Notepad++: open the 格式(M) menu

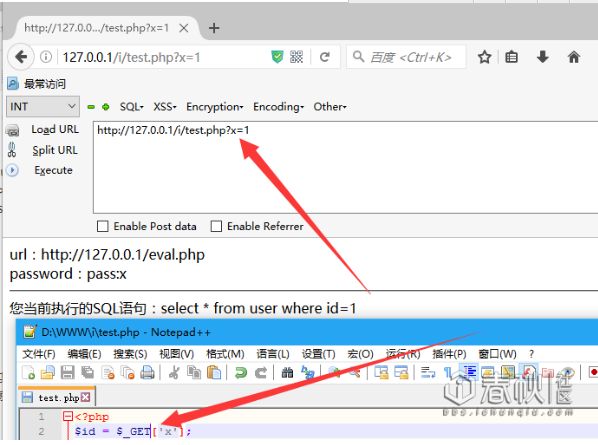click(x=225, y=354)
